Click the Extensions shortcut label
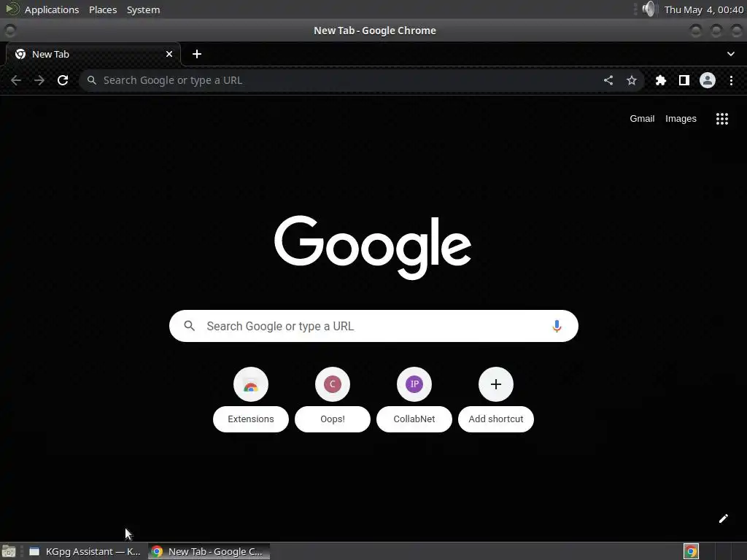The height and width of the screenshot is (560, 747). pos(251,419)
